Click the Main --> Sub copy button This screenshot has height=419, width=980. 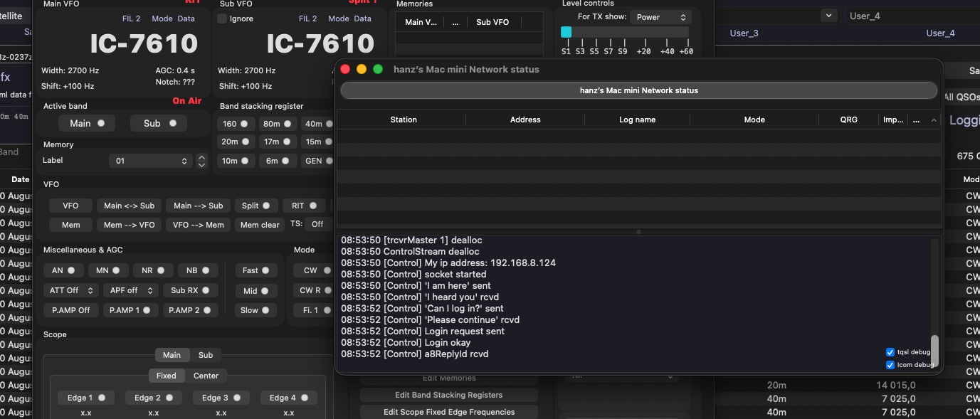pyautogui.click(x=199, y=206)
